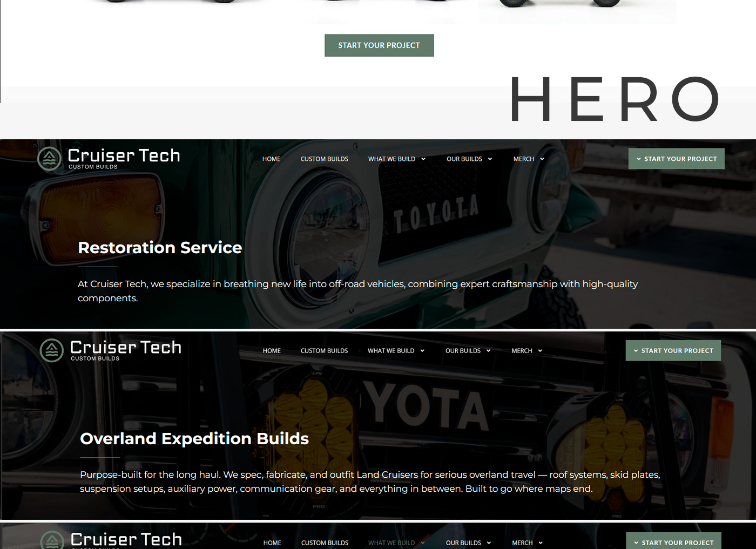Click START YOUR PROJECT in Restoration Service header
Viewport: 756px width, 549px height.
[x=677, y=159]
